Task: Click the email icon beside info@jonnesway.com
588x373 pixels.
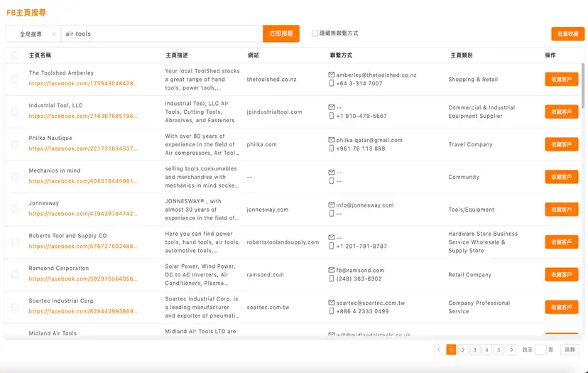Action: pos(332,205)
